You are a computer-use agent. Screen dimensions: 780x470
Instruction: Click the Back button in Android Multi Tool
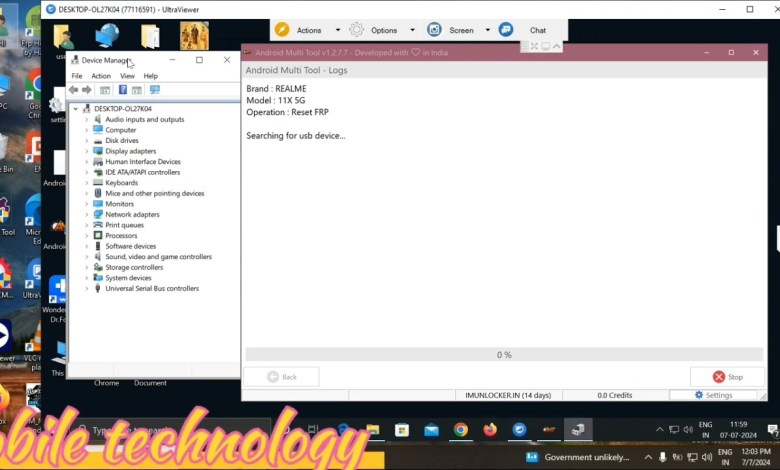coord(282,377)
